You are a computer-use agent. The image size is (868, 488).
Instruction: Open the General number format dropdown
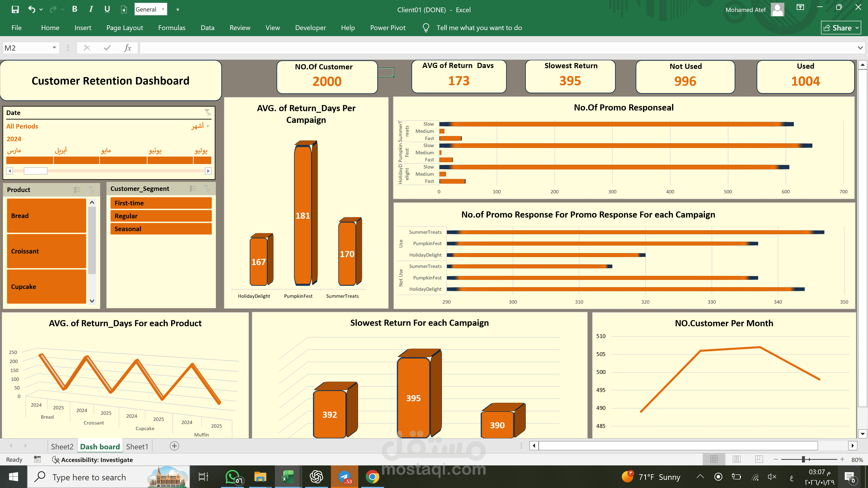click(x=163, y=9)
